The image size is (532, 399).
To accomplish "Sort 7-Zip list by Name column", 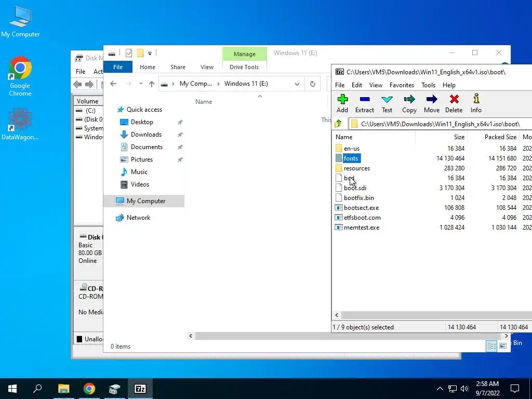I will coord(374,137).
